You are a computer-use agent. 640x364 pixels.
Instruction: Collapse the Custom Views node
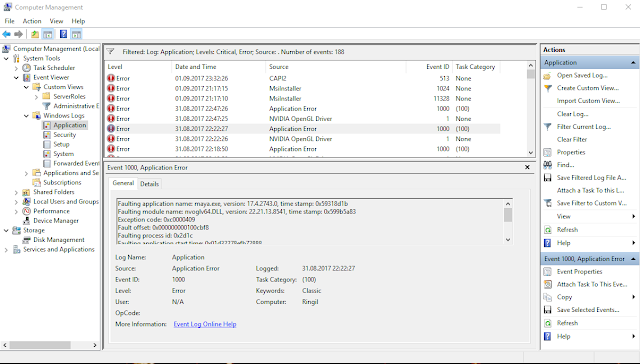point(27,87)
